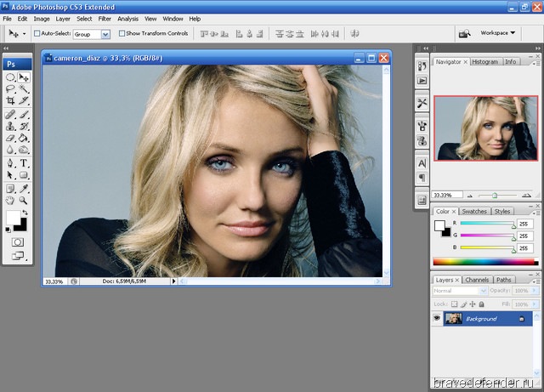Click the Navigator preview thumbnail
This screenshot has width=544, height=392.
coord(486,128)
